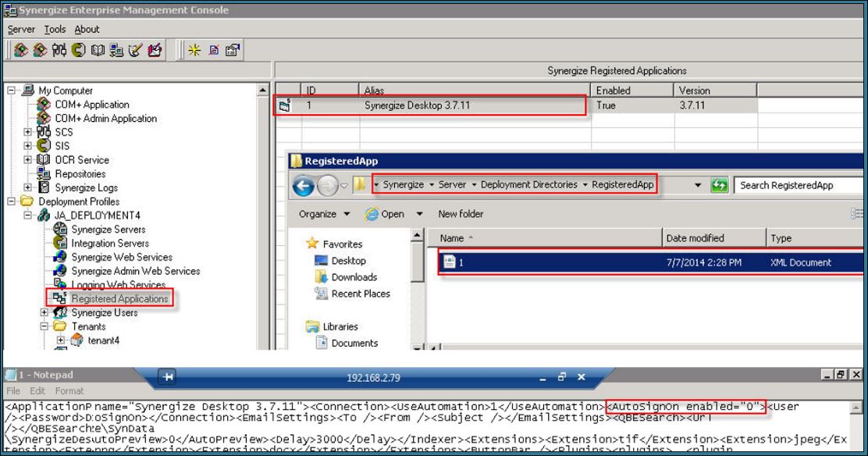Select Synergize Admin Web Services node
This screenshot has height=456, width=868.
point(136,271)
